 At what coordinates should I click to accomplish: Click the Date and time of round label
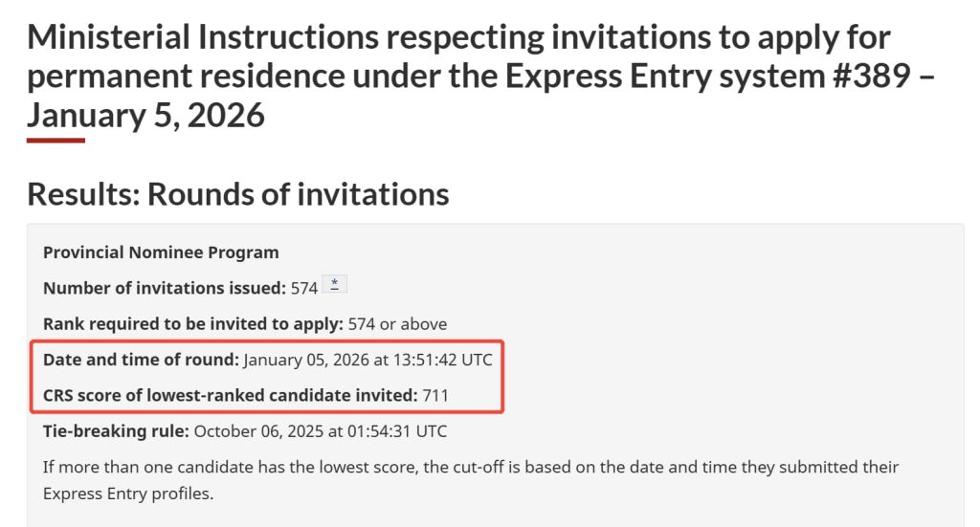[141, 360]
